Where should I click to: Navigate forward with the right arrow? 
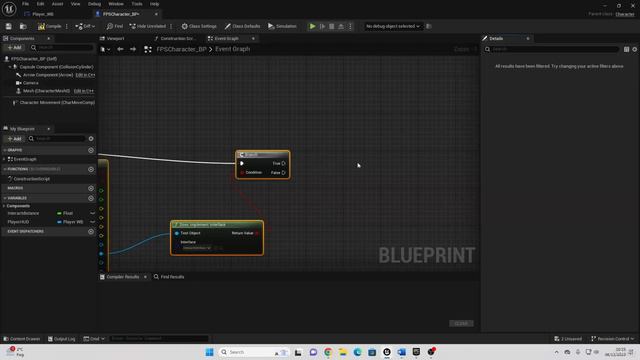tap(133, 49)
